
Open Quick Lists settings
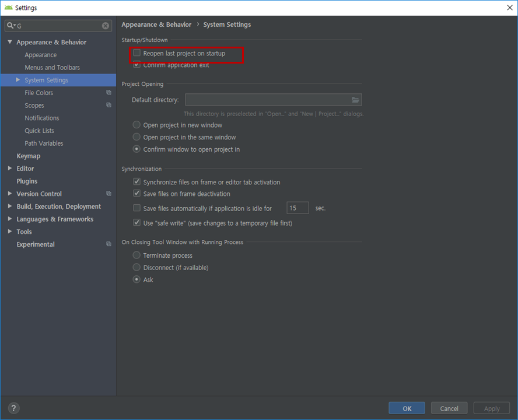[39, 131]
